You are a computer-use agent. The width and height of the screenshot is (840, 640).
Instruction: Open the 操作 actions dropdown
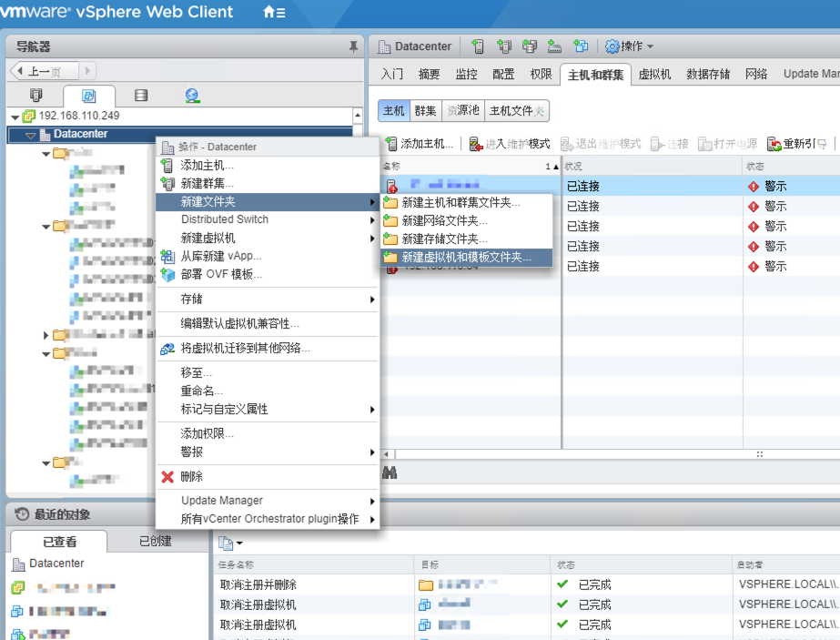point(630,46)
